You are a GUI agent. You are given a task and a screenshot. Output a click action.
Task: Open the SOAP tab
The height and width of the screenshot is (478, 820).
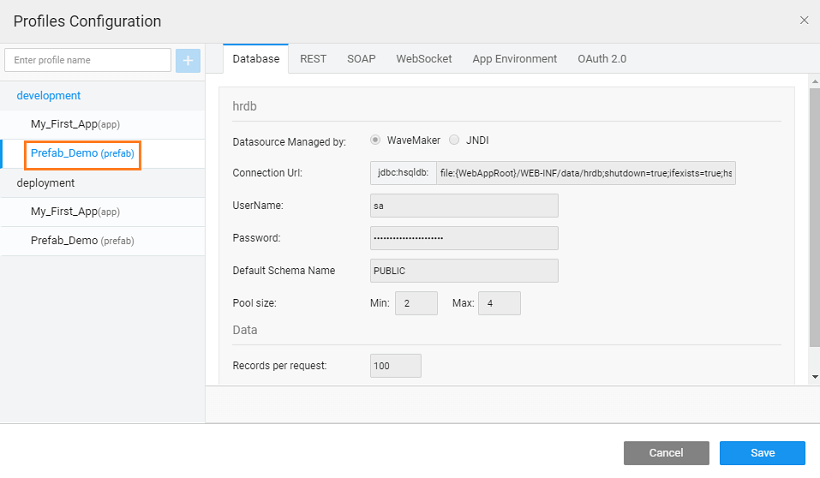361,59
